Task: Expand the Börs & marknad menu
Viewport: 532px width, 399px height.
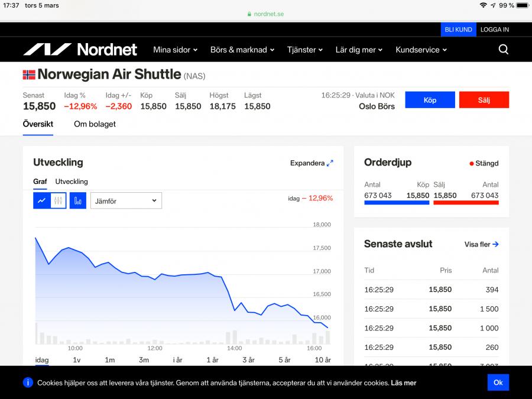Action: point(242,50)
